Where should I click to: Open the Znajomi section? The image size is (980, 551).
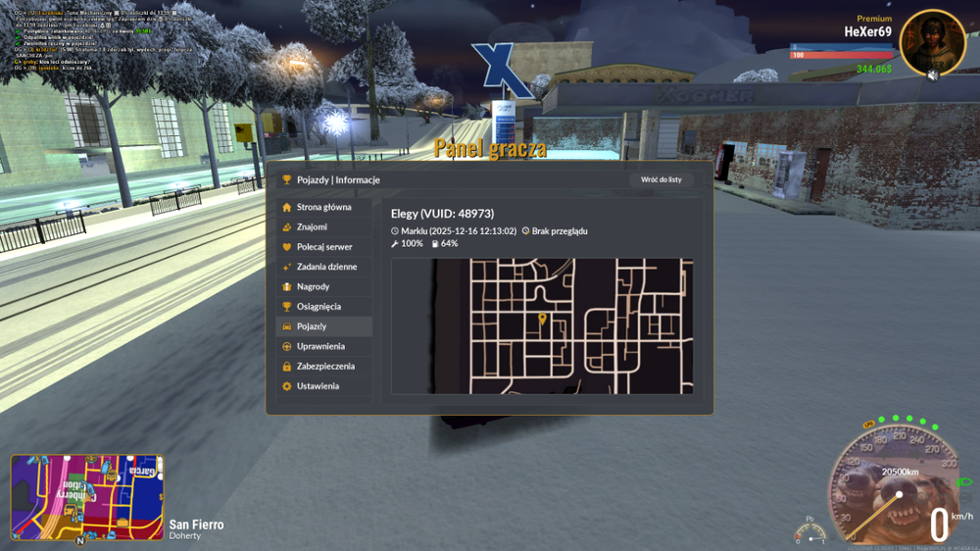[323, 227]
